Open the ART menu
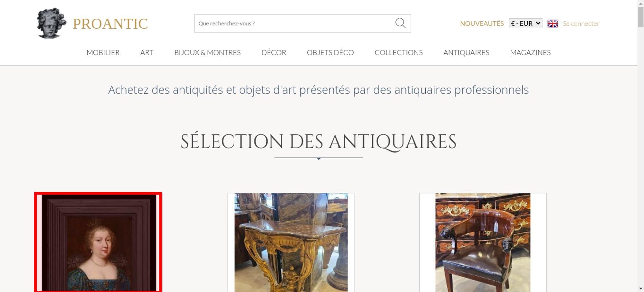This screenshot has height=292, width=644. 147,52
